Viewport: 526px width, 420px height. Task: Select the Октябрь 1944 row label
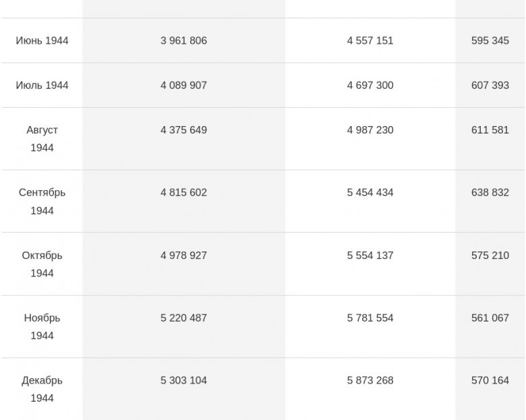(x=42, y=264)
